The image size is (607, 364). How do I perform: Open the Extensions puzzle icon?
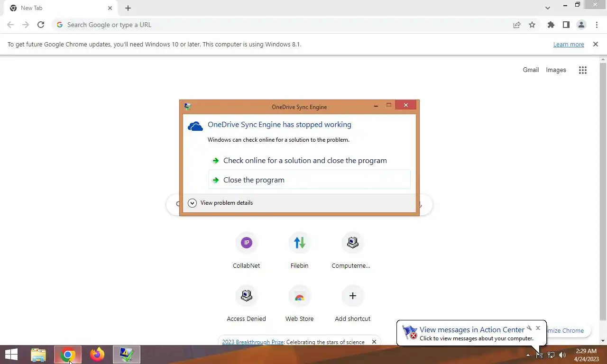pyautogui.click(x=551, y=25)
